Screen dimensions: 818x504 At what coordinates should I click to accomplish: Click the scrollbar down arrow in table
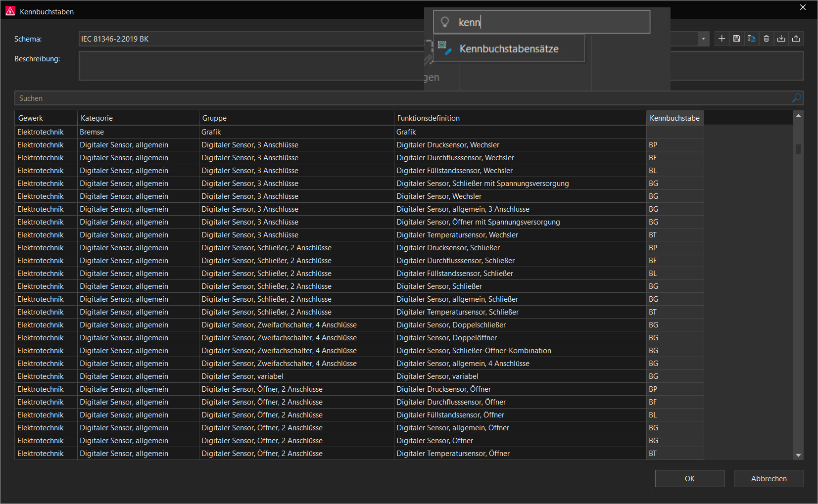point(798,455)
